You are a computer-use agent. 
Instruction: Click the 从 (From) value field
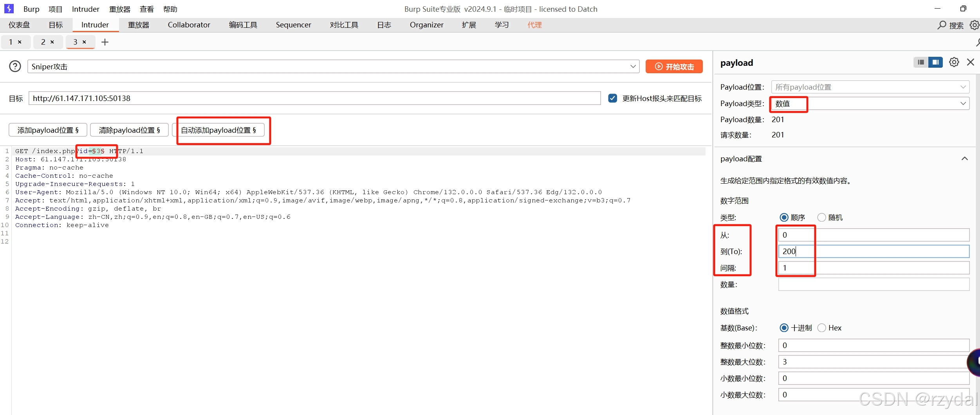pyautogui.click(x=874, y=235)
